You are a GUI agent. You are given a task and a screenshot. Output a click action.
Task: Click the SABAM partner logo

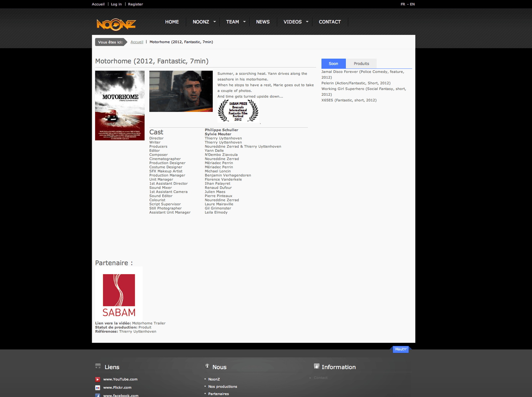pos(119,294)
